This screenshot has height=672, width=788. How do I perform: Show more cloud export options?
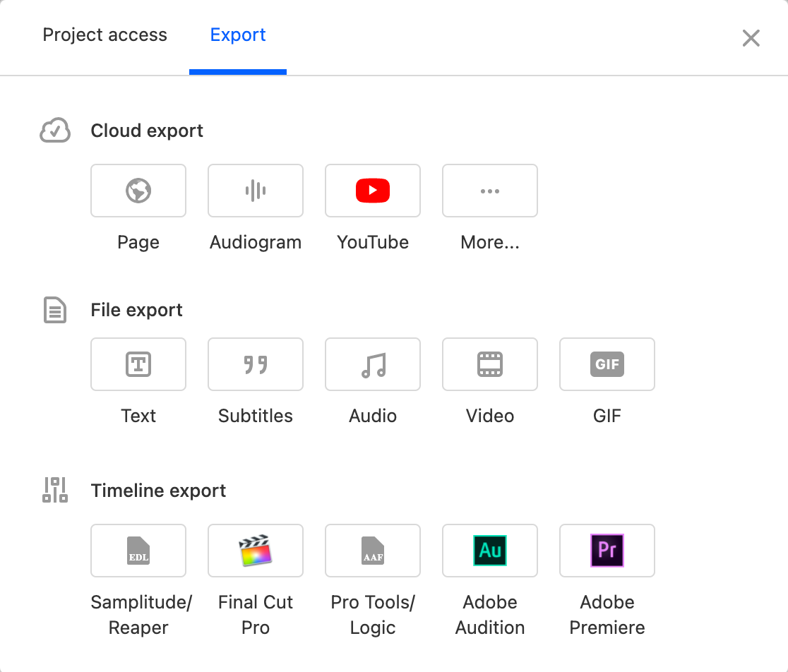click(490, 191)
